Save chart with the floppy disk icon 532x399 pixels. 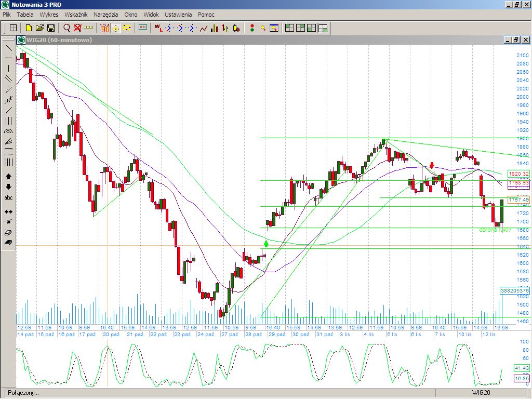(x=51, y=28)
